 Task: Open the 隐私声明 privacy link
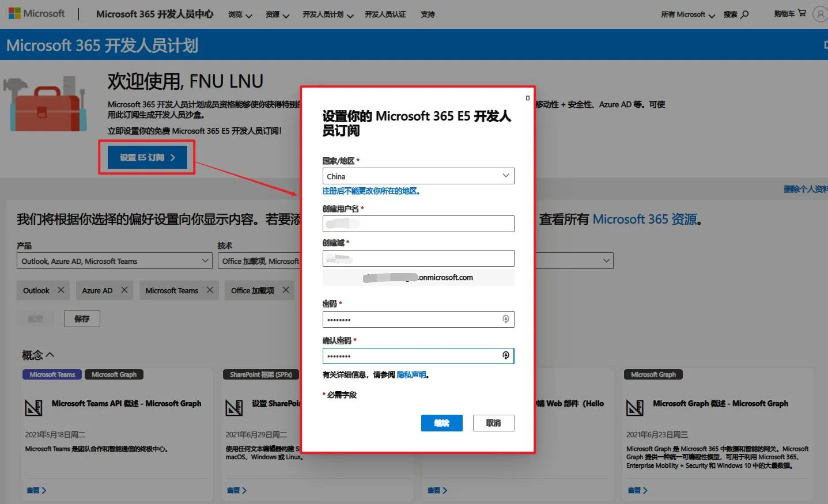point(413,375)
